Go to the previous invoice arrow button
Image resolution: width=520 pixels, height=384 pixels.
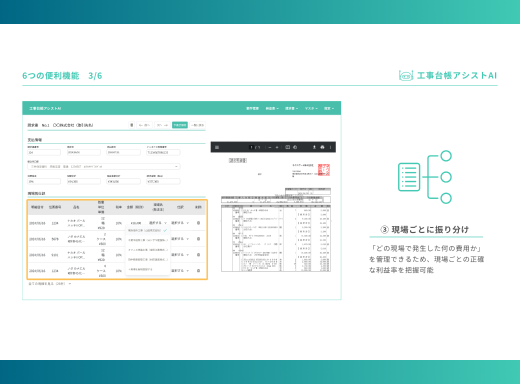pos(144,125)
